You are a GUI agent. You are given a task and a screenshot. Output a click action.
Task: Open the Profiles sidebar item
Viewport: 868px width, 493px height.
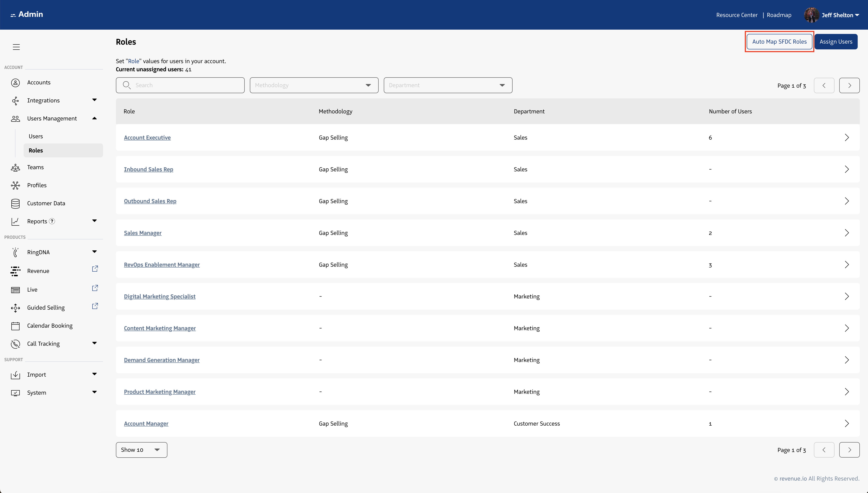coord(37,185)
